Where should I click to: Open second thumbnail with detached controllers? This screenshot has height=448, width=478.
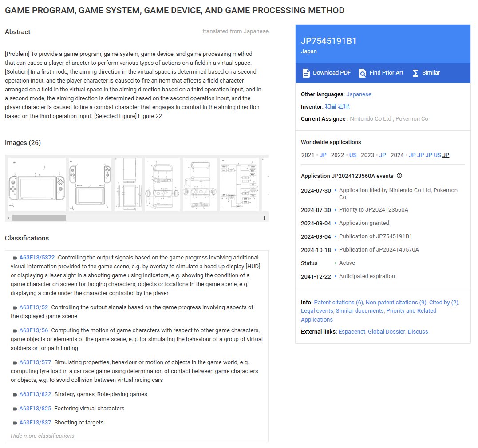90,185
